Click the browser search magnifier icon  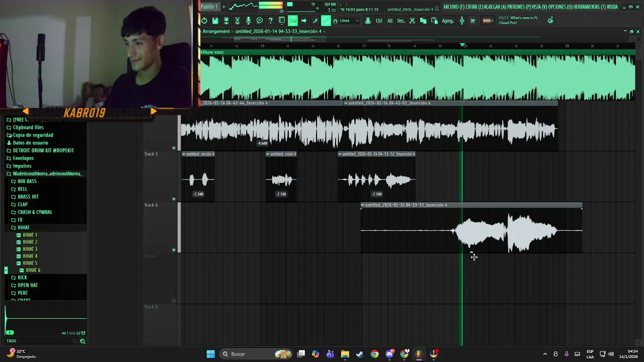coord(83,341)
